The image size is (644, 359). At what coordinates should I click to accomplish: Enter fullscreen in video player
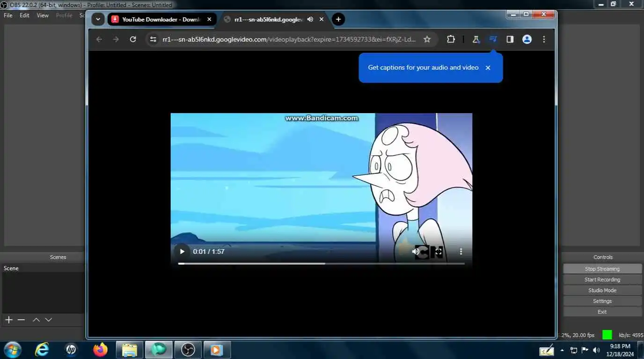click(x=439, y=251)
